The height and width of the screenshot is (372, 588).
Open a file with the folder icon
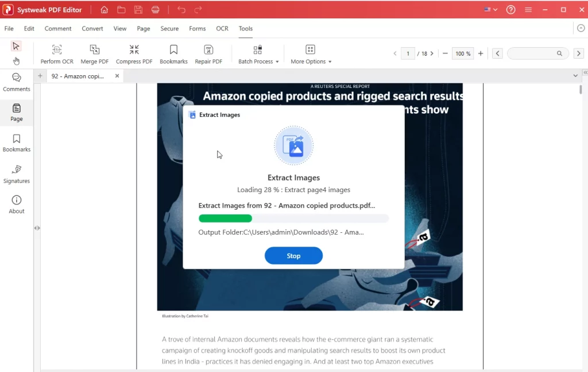click(x=121, y=10)
